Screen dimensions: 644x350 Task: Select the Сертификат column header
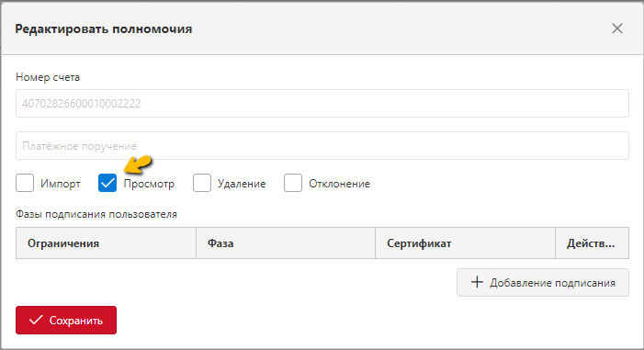tap(466, 243)
